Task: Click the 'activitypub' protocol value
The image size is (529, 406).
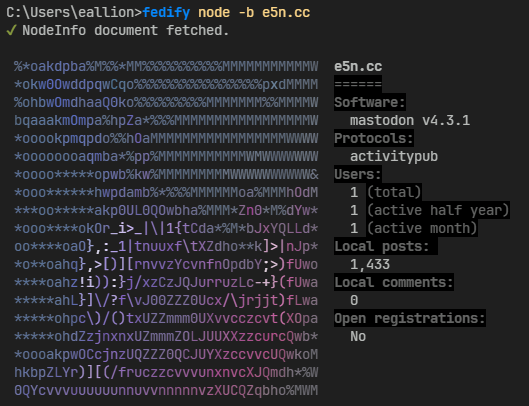Action: click(394, 157)
